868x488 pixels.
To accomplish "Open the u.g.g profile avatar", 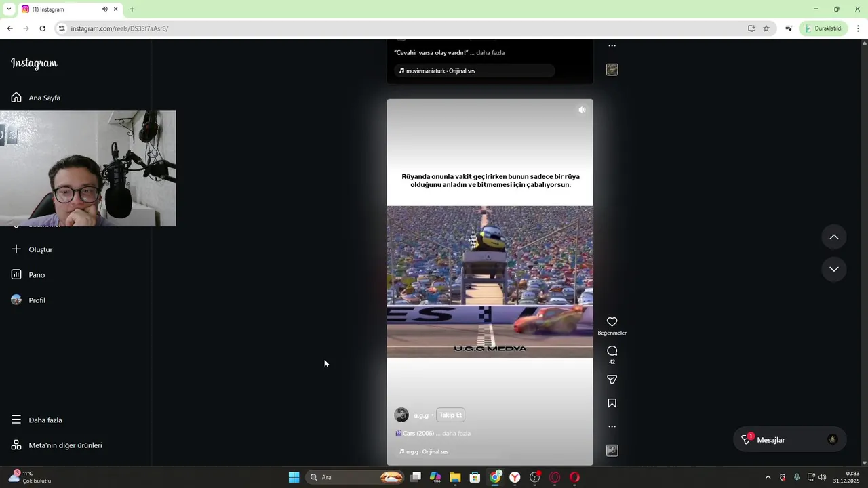I will pos(401,415).
